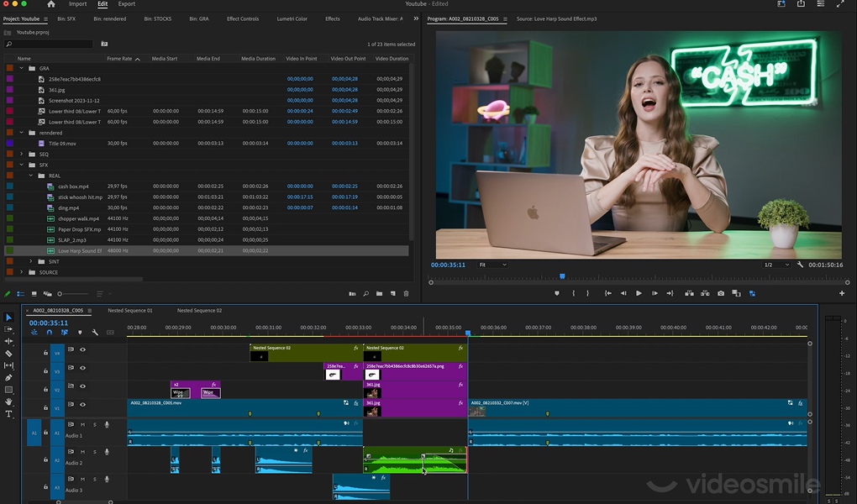
Task: Mute the Audio 3 track
Action: (83, 480)
